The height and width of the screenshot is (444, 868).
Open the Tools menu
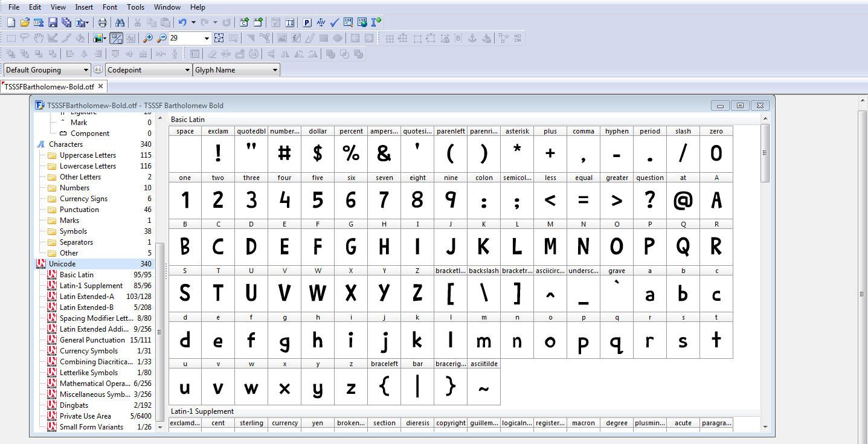[135, 7]
